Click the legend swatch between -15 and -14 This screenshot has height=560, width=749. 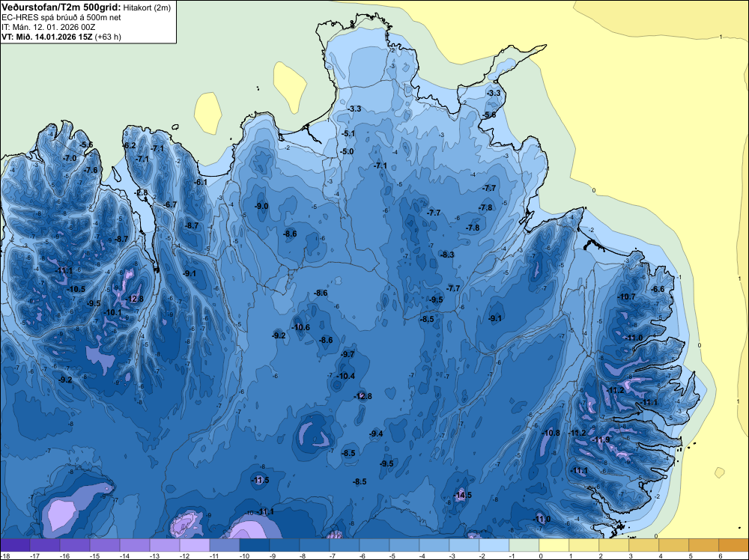click(x=105, y=545)
